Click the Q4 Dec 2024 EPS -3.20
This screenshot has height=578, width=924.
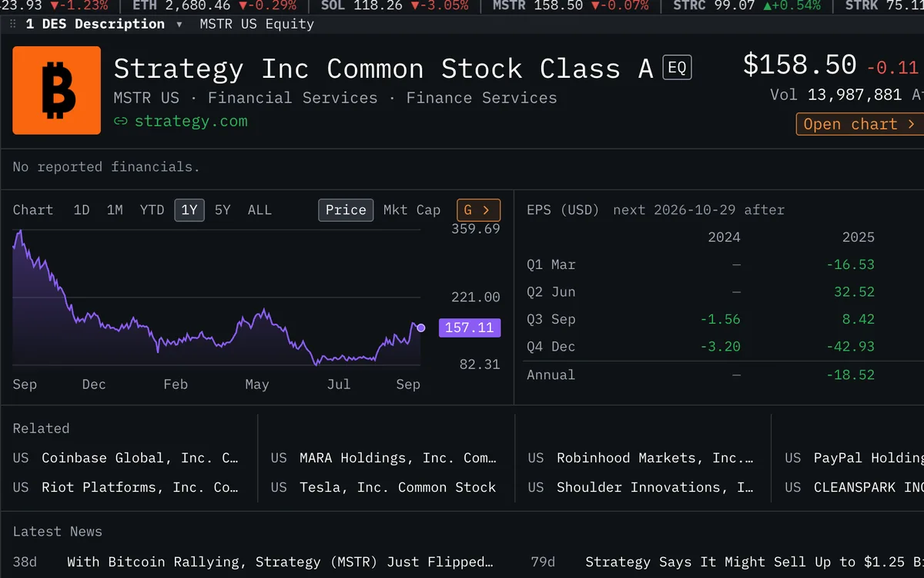[x=720, y=347]
